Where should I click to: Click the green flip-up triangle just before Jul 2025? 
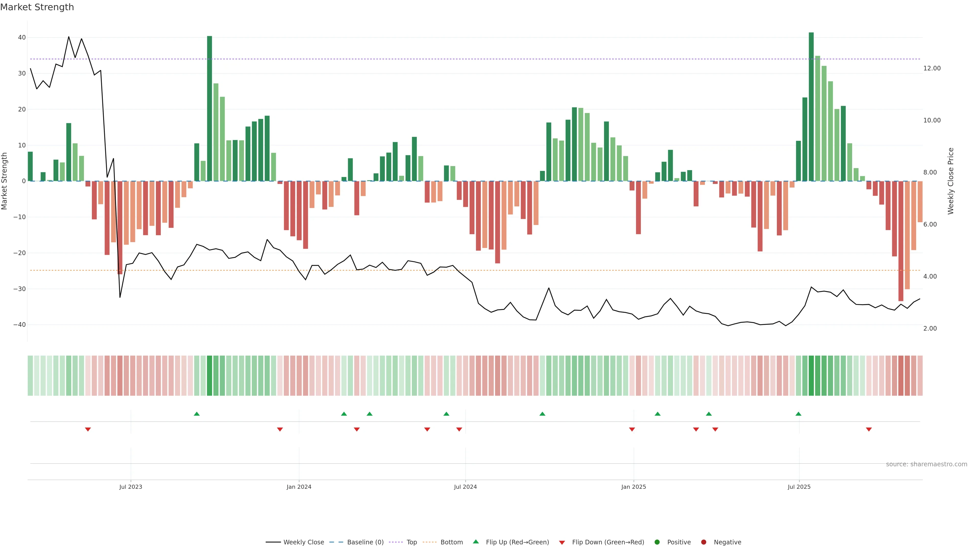(x=798, y=414)
